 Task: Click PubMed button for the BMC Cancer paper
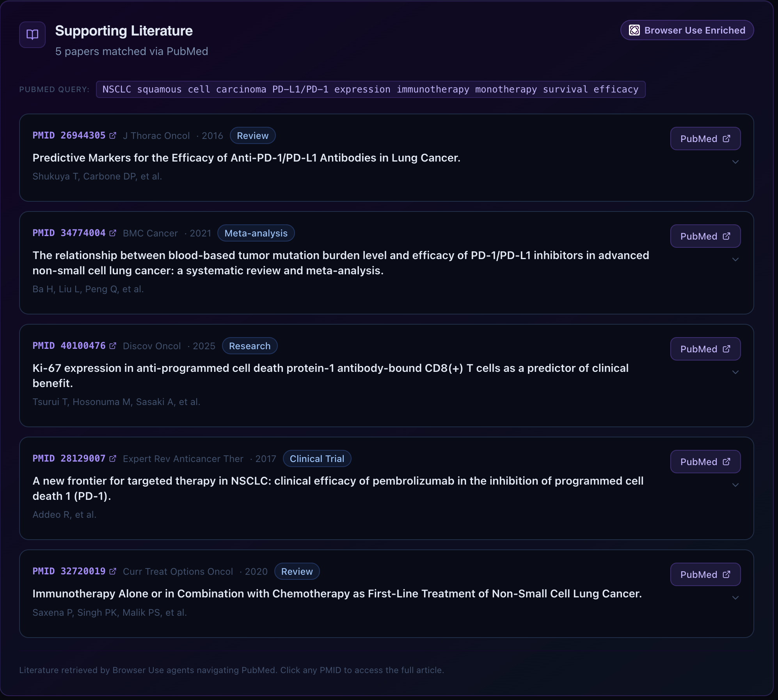(705, 236)
